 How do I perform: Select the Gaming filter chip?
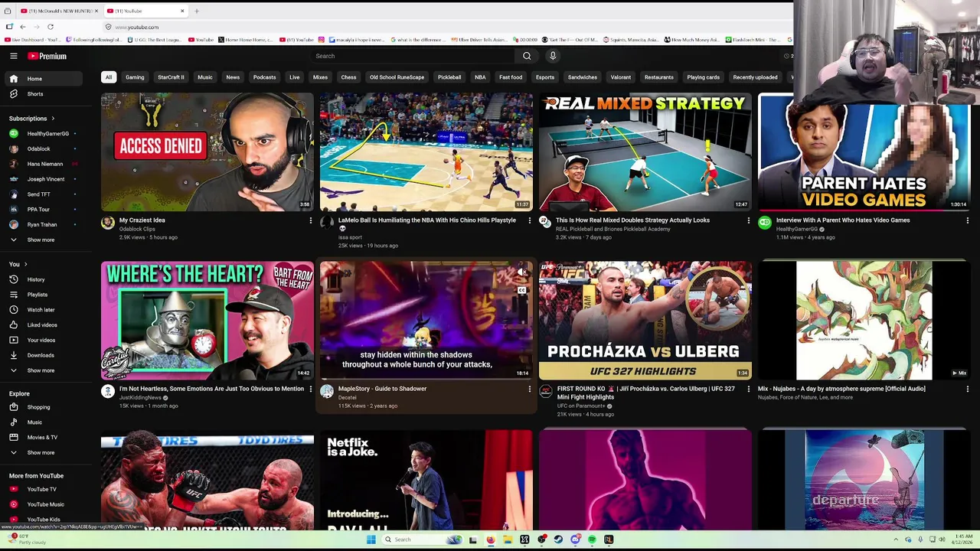coord(135,77)
